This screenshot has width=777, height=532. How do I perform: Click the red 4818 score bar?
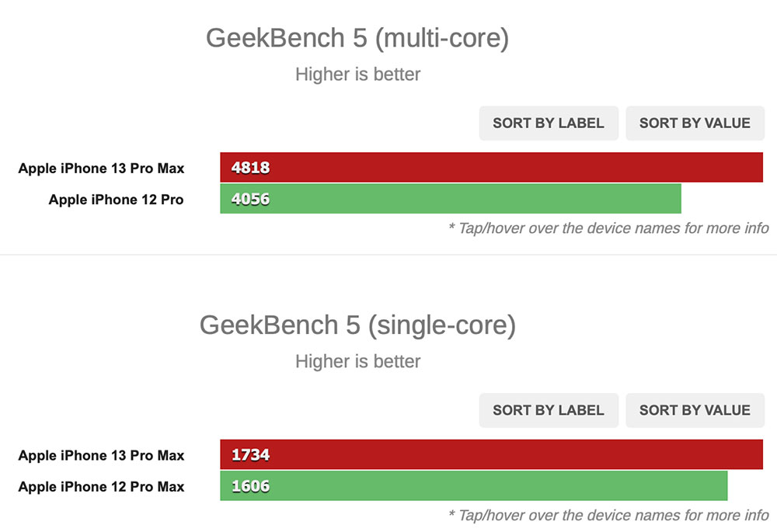492,168
